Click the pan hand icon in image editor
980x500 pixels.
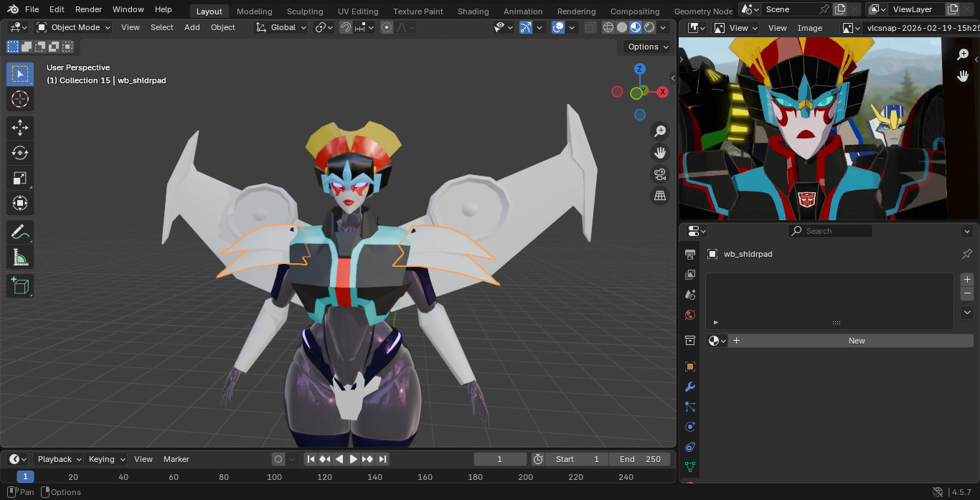tap(963, 75)
